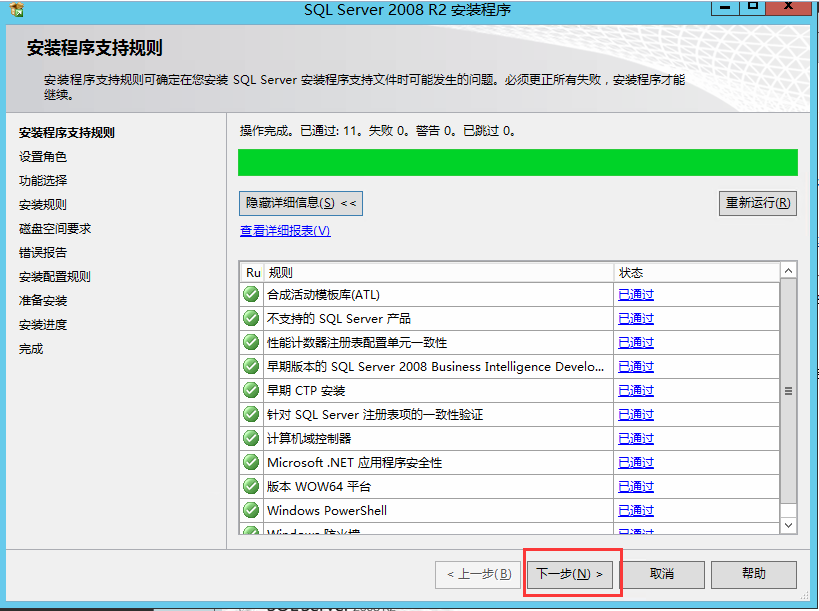The image size is (819, 611).
Task: Open 已通过 link for 早期版本的 SQL Server 2008 Business Intelligence row
Action: coord(636,367)
